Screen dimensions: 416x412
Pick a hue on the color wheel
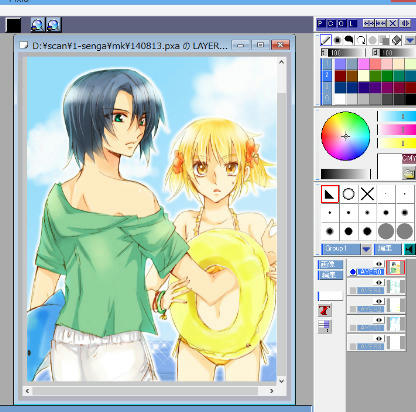coord(346,136)
